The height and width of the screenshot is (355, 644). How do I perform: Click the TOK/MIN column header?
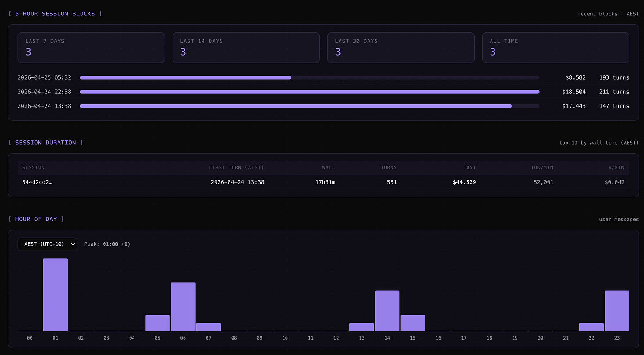tap(542, 167)
